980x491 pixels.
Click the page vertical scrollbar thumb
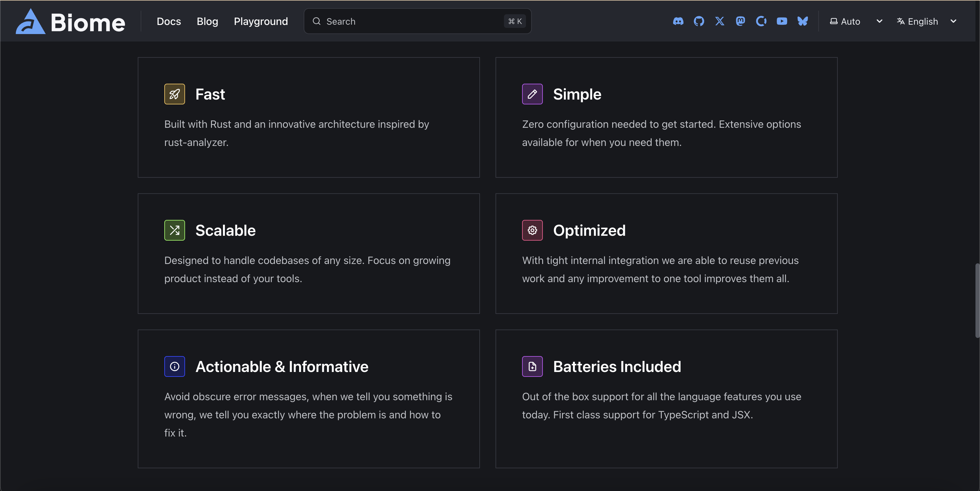point(977,301)
